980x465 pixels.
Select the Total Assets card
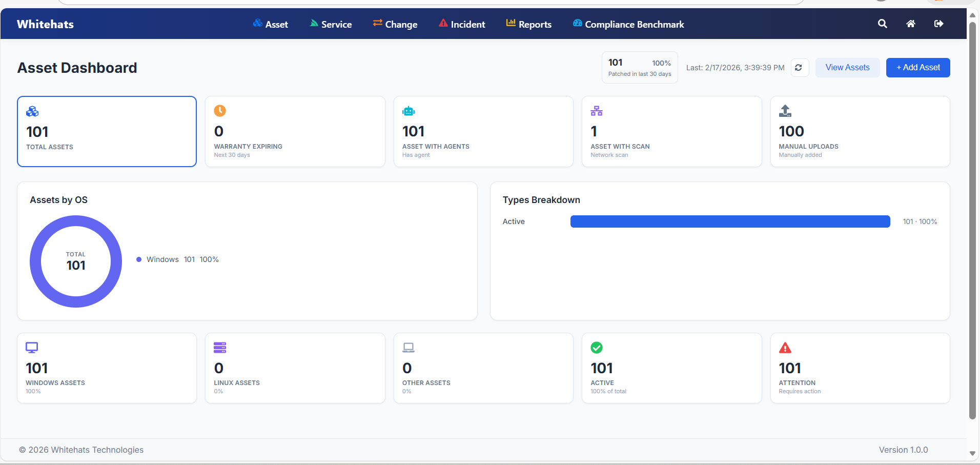tap(106, 131)
